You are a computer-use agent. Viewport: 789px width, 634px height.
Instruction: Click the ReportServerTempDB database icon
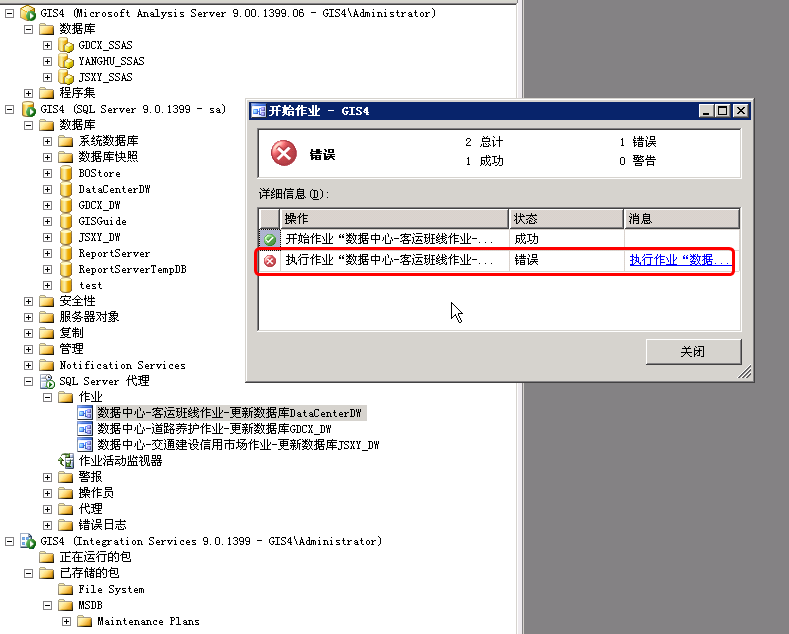pos(66,270)
